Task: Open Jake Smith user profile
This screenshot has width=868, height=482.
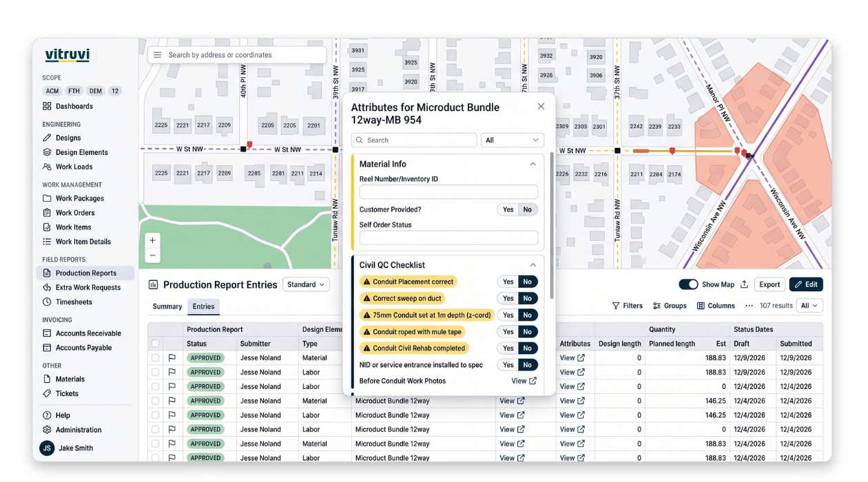Action: pos(67,448)
